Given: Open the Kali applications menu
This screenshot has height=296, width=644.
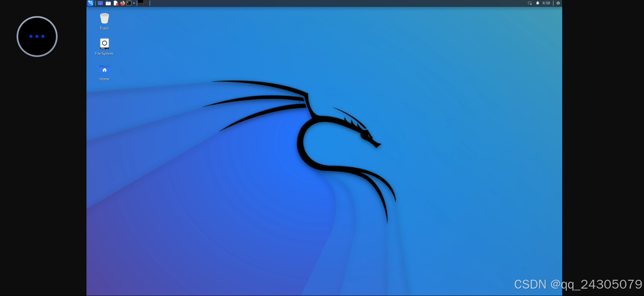Looking at the screenshot, I should (x=91, y=3).
